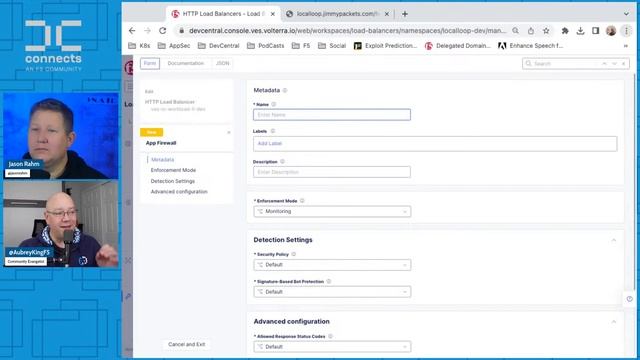Click the form Search field
This screenshot has height=360, width=640.
(x=564, y=64)
